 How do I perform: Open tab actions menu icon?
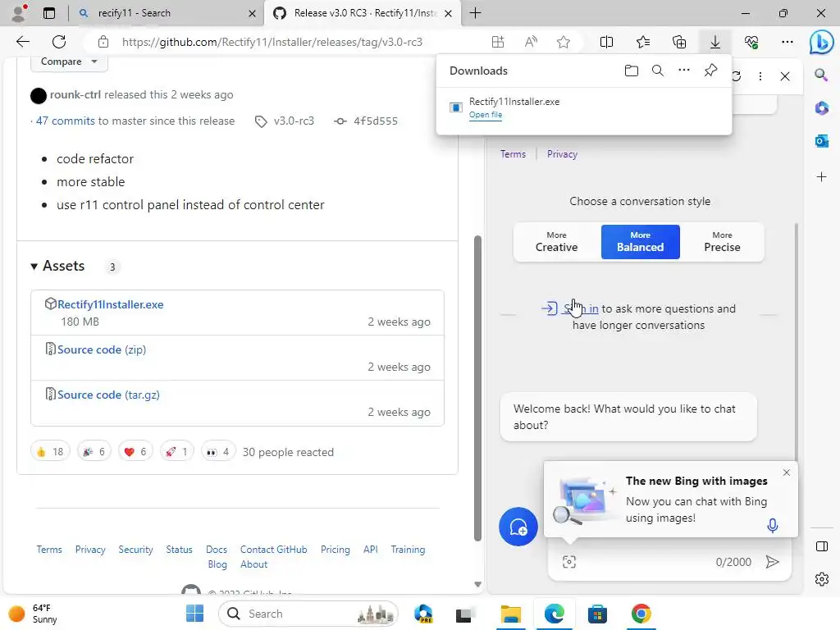[48, 13]
